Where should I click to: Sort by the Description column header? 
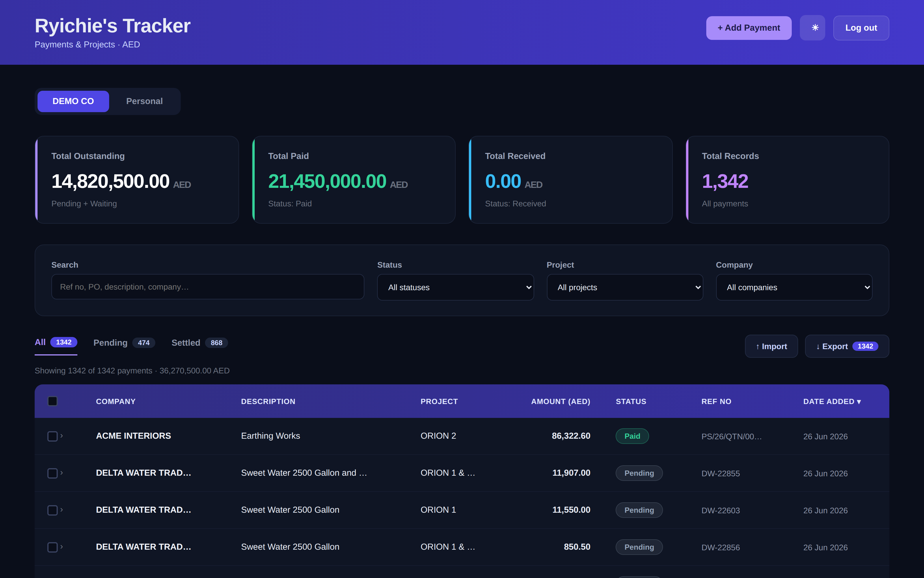268,401
